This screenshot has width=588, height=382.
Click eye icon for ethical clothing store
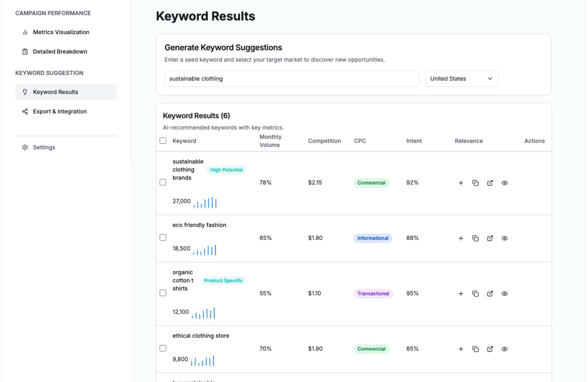tap(504, 349)
